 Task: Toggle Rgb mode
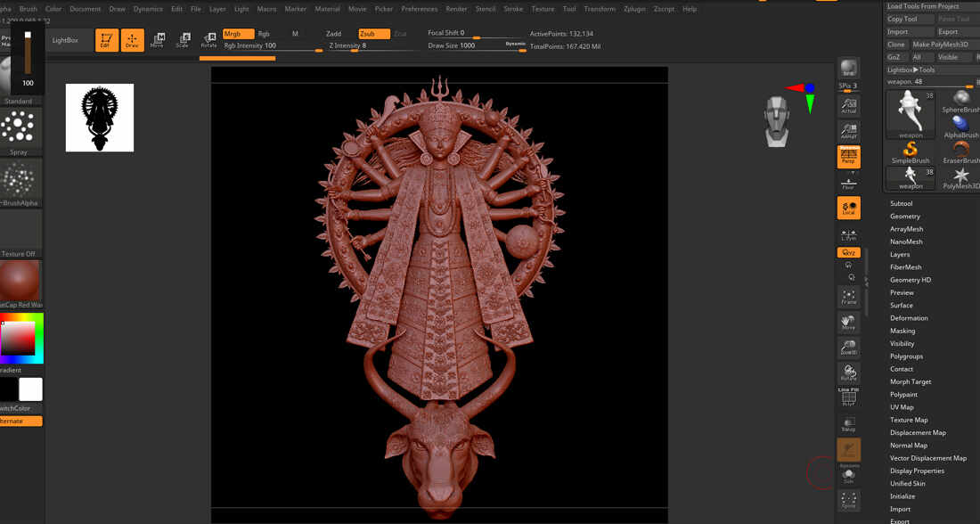tap(264, 34)
